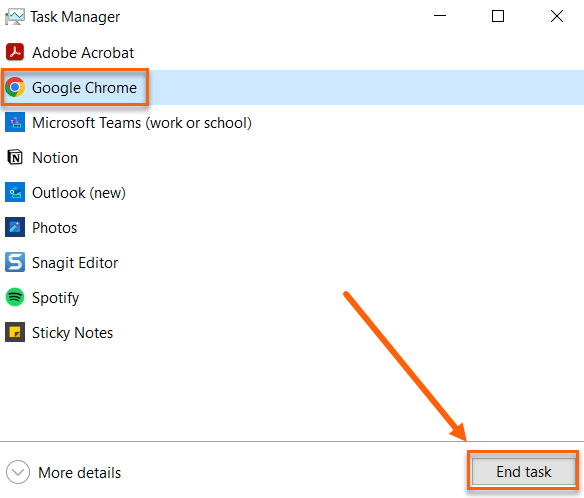
Task: Expand More details chevron
Action: point(18,472)
